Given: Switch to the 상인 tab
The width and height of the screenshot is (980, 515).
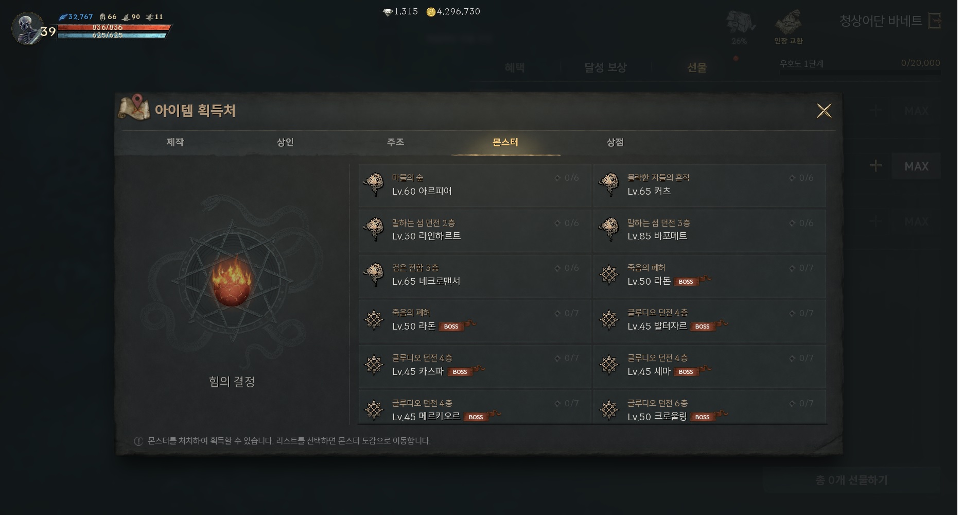Looking at the screenshot, I should [285, 142].
